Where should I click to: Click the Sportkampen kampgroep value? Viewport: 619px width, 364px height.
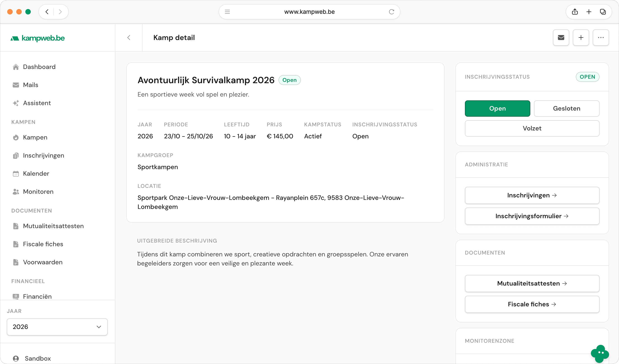(x=158, y=167)
